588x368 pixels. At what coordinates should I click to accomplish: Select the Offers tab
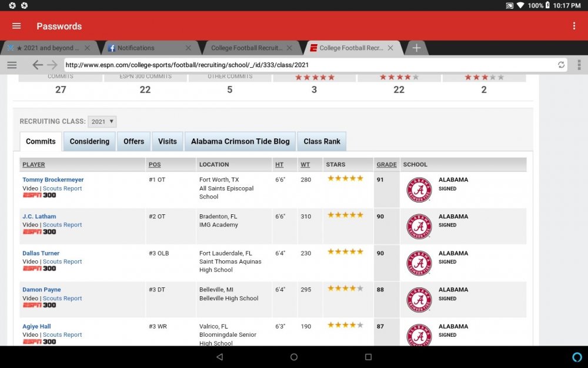tap(134, 141)
